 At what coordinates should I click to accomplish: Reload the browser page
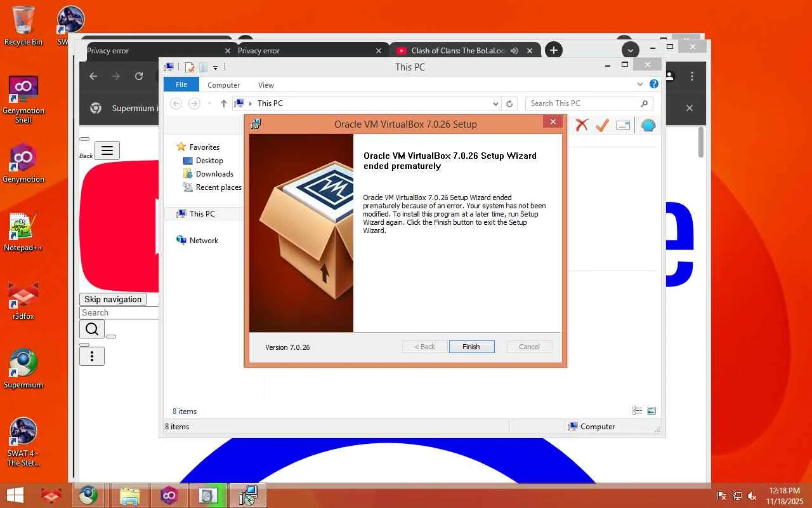pos(139,76)
